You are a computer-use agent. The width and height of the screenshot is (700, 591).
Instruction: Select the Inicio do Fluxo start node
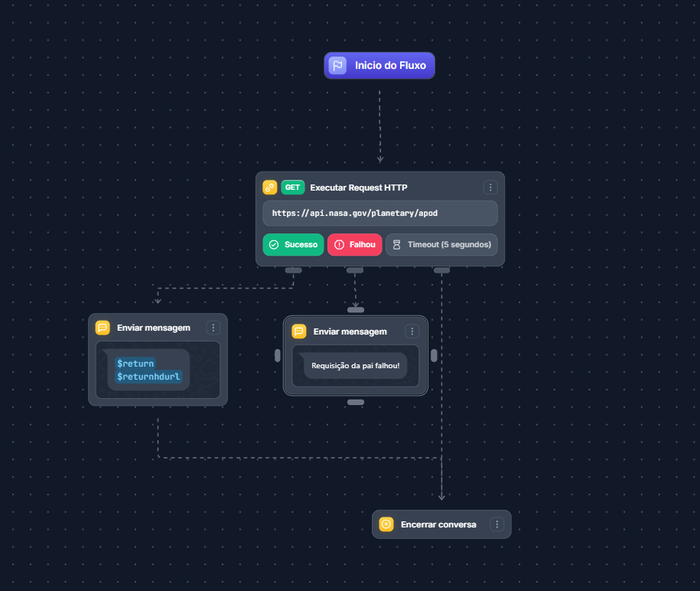tap(379, 66)
